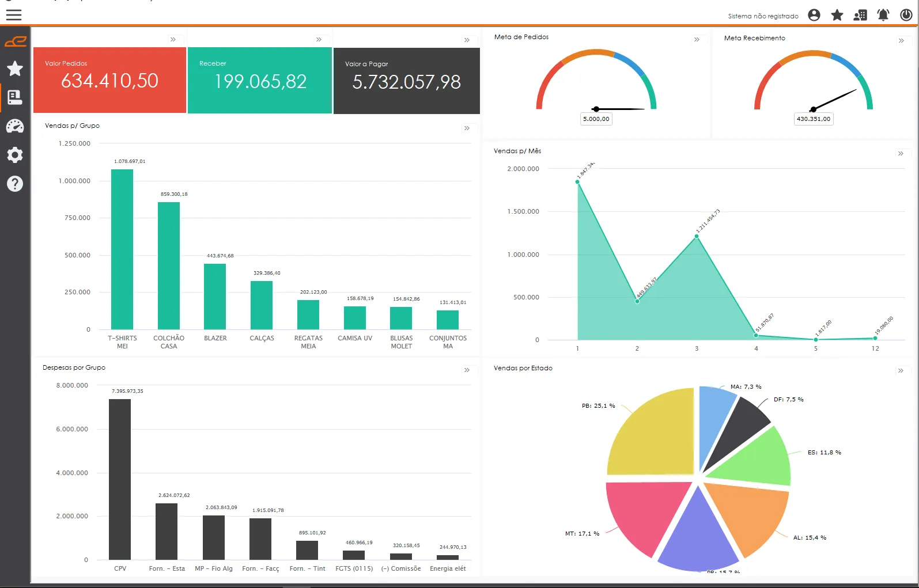The width and height of the screenshot is (919, 588).
Task: Click the 430.351,00 Meta Recebimento value
Action: pyautogui.click(x=814, y=119)
